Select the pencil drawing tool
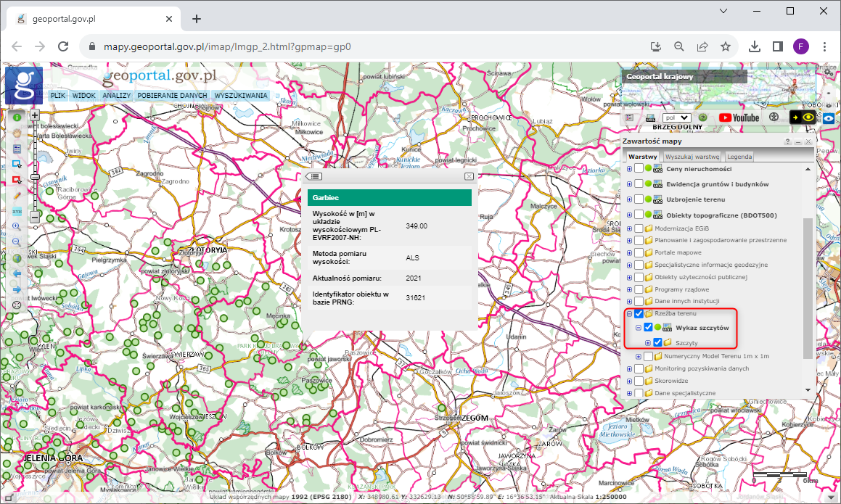Image resolution: width=841 pixels, height=504 pixels. click(17, 196)
